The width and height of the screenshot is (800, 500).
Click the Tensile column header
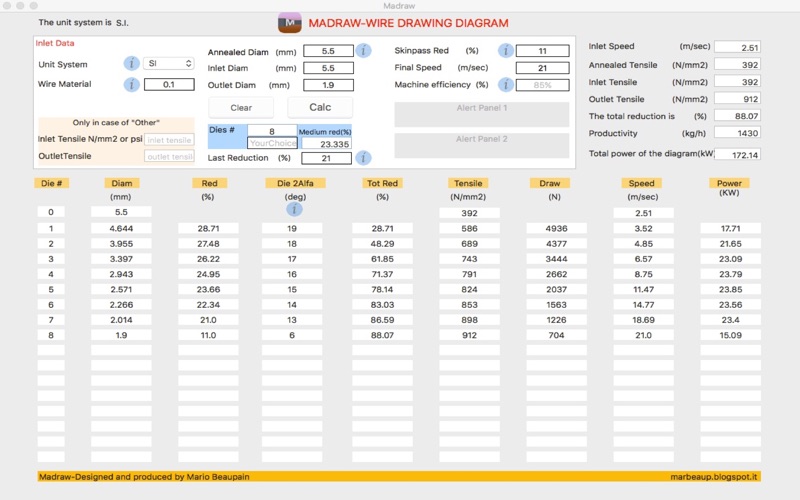point(468,183)
